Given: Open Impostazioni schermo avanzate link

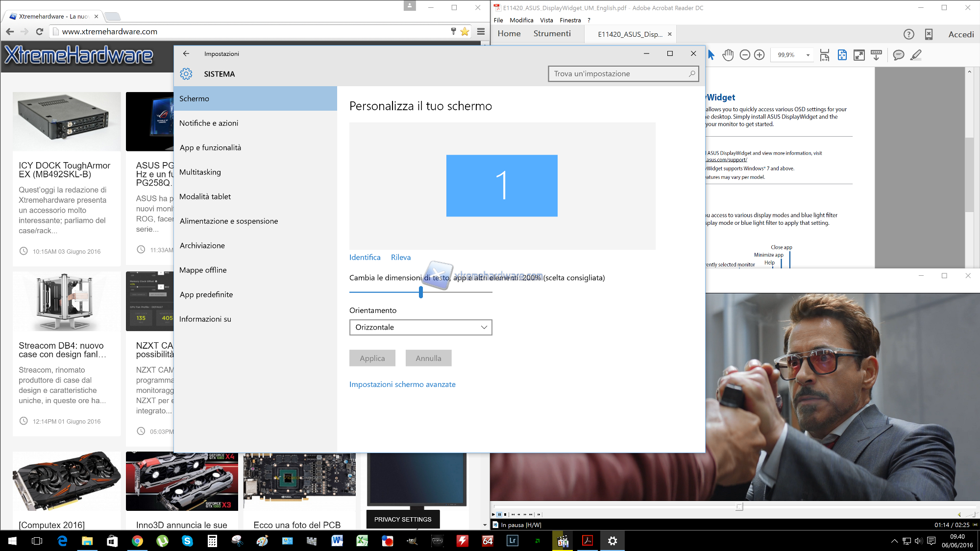Looking at the screenshot, I should 402,384.
